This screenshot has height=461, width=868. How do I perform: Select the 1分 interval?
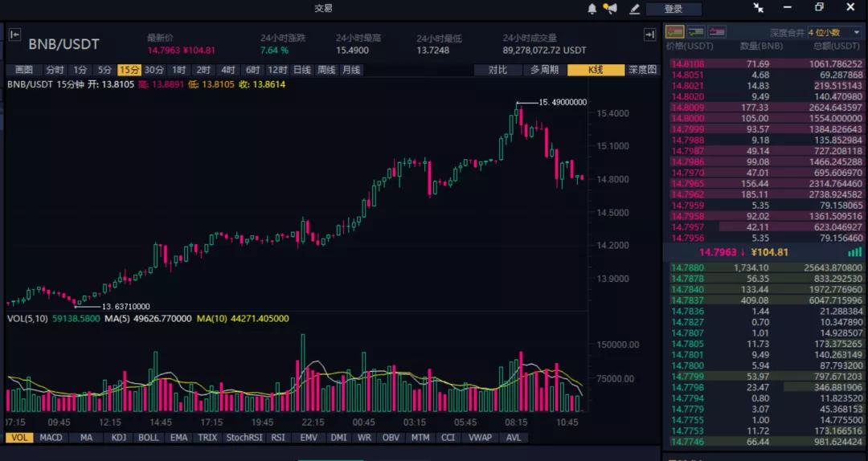pyautogui.click(x=81, y=70)
